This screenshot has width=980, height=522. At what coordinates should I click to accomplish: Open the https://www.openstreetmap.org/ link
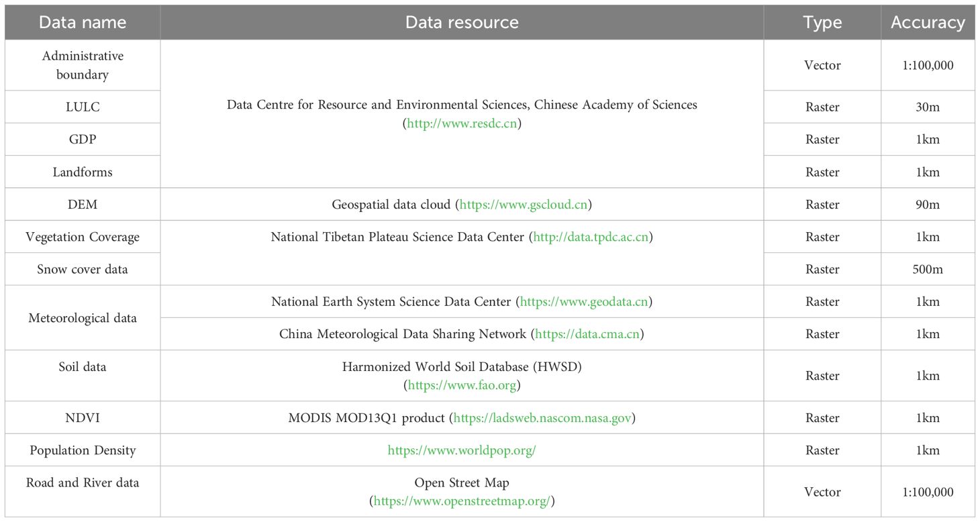462,501
